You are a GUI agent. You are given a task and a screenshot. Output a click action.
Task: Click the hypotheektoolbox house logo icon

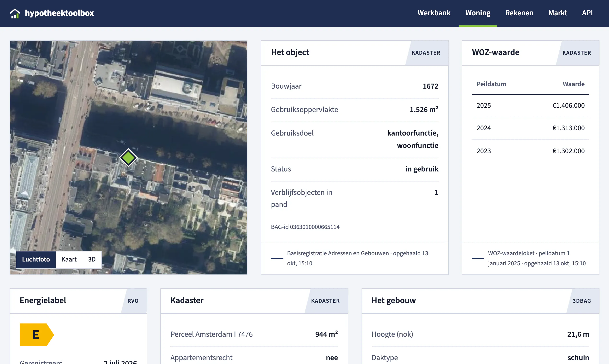15,13
